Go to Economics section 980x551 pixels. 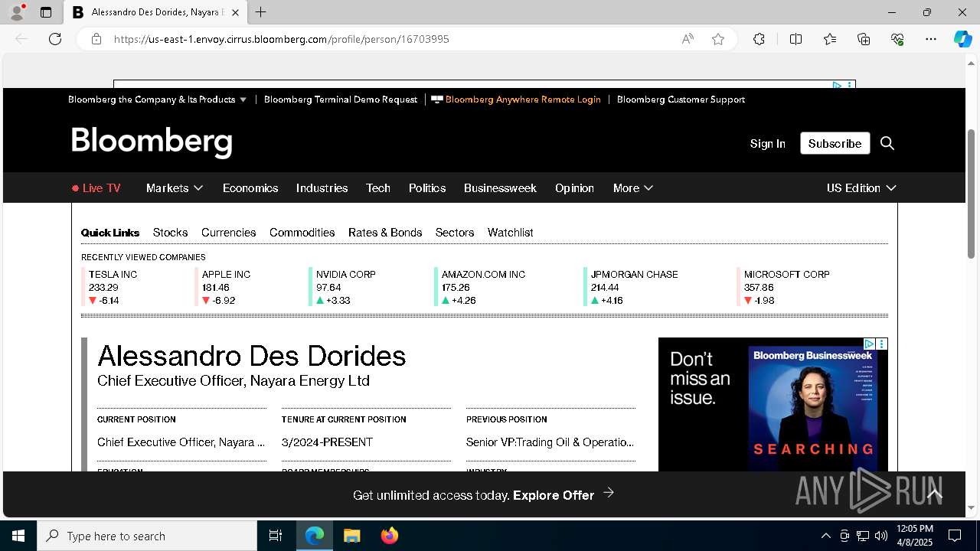250,188
